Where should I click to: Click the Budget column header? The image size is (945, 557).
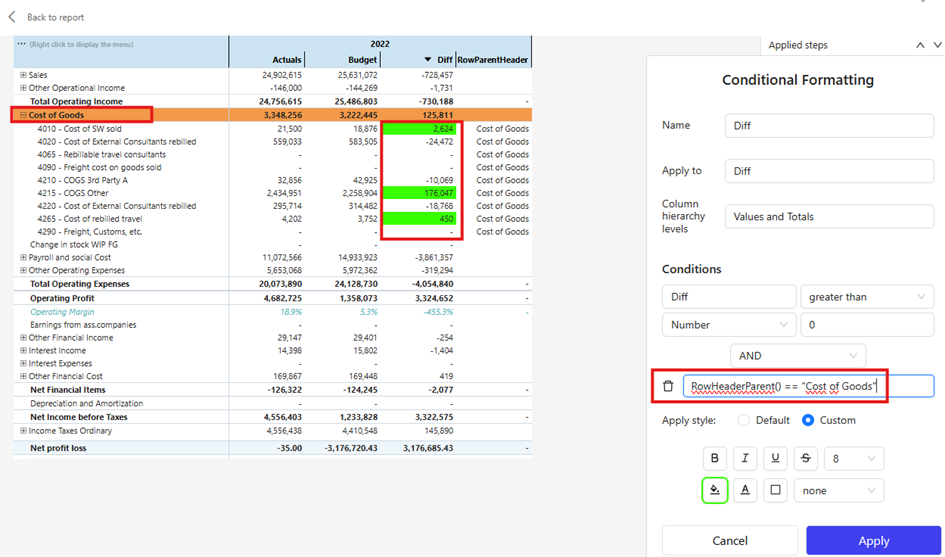pyautogui.click(x=363, y=60)
